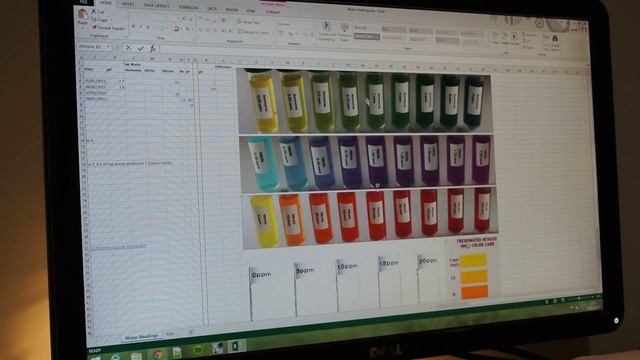Click the top yellow nitrate swatch

click(473, 260)
